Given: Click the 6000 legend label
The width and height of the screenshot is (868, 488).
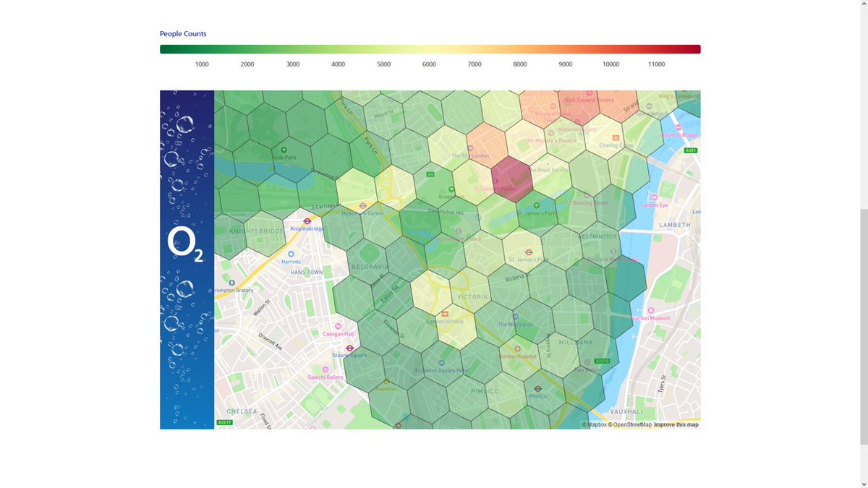Looking at the screenshot, I should [429, 64].
